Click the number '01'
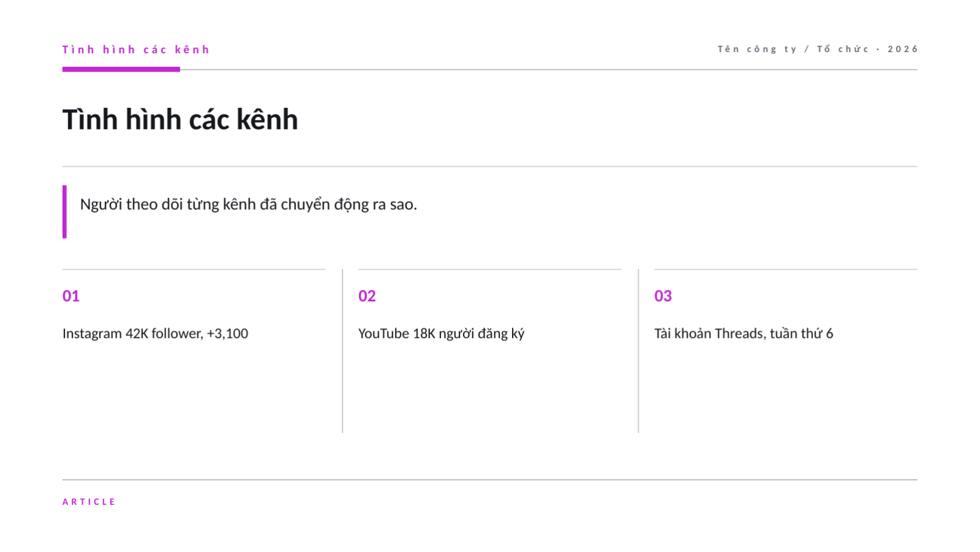The image size is (980, 552). click(71, 296)
